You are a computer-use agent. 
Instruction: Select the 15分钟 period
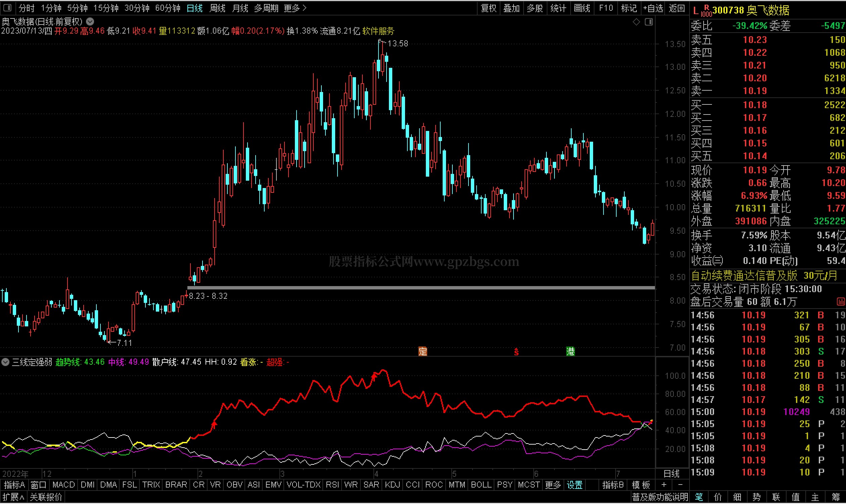click(x=105, y=8)
